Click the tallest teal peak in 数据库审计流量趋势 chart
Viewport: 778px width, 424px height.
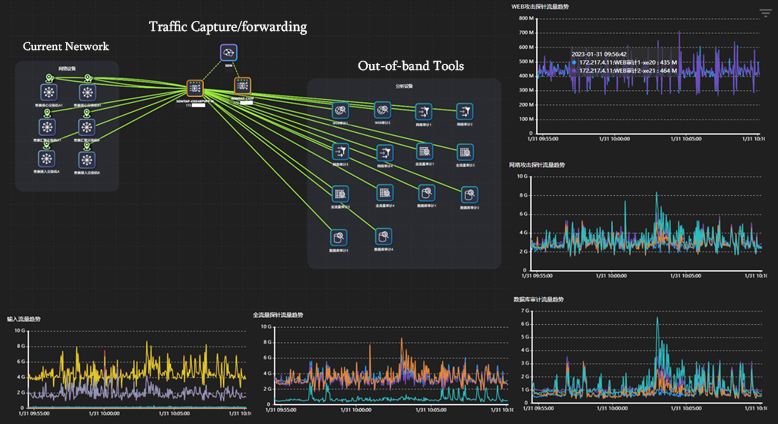(x=657, y=320)
